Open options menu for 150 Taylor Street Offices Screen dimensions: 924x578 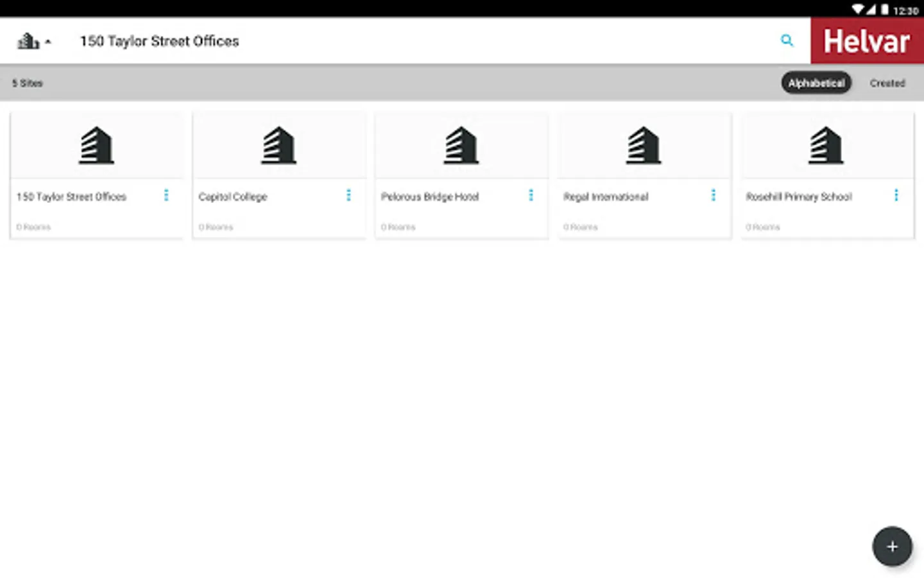[x=166, y=195]
